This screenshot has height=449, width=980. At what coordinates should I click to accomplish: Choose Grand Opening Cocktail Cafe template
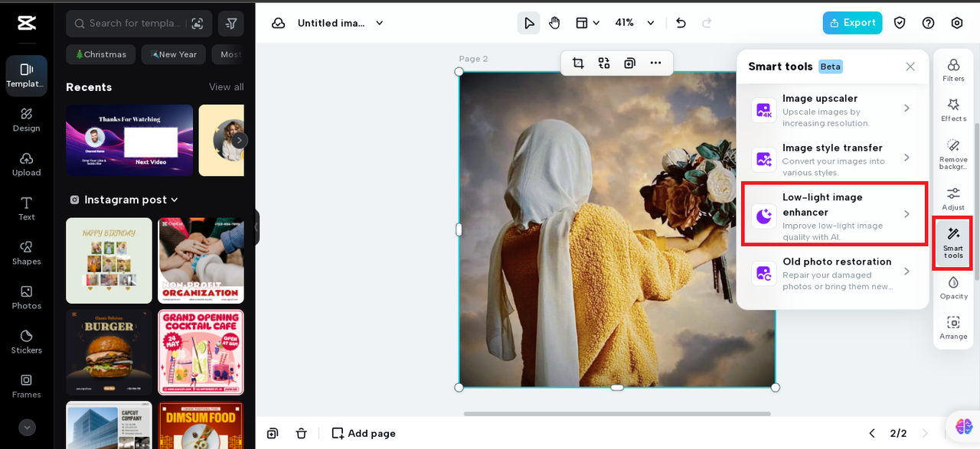[x=201, y=353]
